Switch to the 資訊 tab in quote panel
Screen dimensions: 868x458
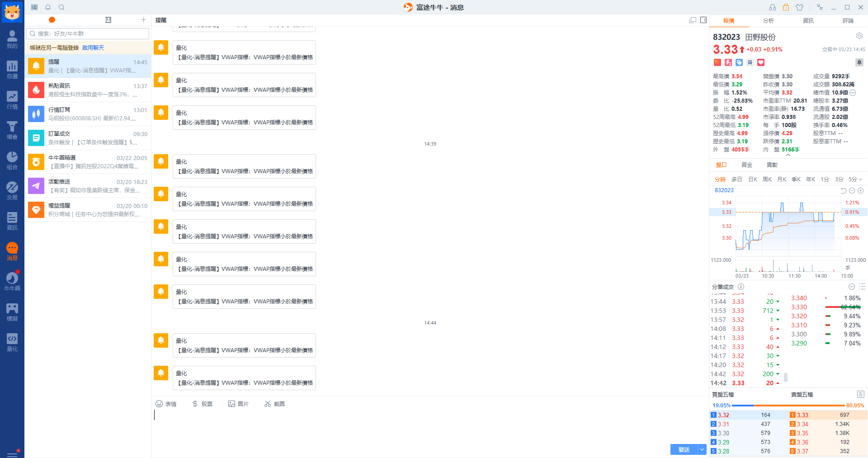click(x=808, y=21)
